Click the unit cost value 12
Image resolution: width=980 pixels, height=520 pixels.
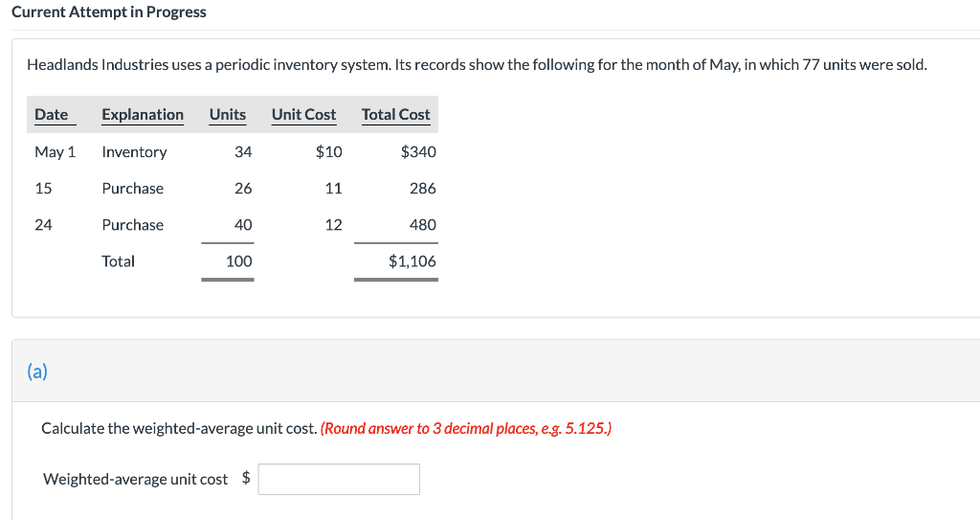click(x=334, y=225)
